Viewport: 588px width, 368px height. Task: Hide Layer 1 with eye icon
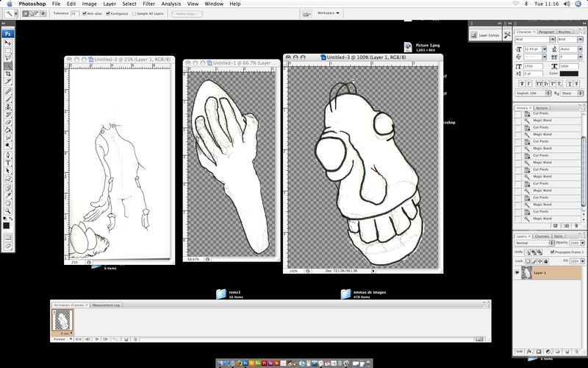click(519, 272)
